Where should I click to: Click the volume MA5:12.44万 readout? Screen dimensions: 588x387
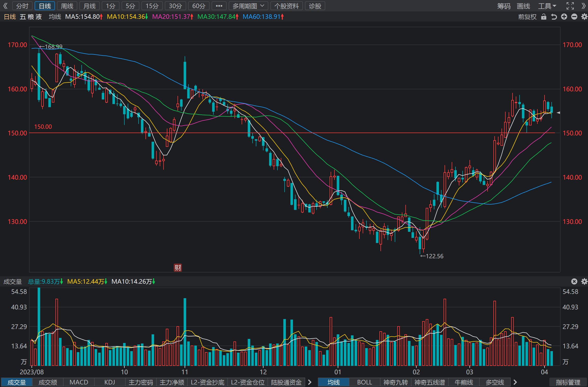[x=87, y=281]
